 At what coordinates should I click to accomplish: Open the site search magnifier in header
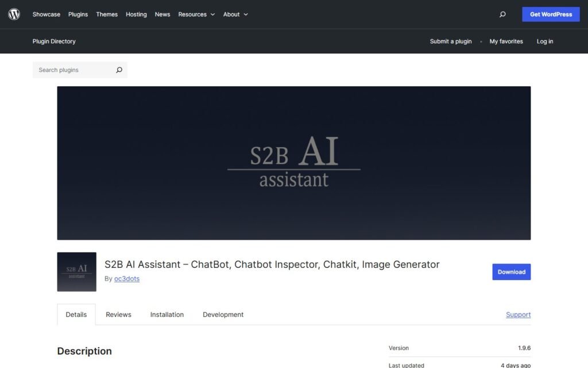tap(502, 14)
